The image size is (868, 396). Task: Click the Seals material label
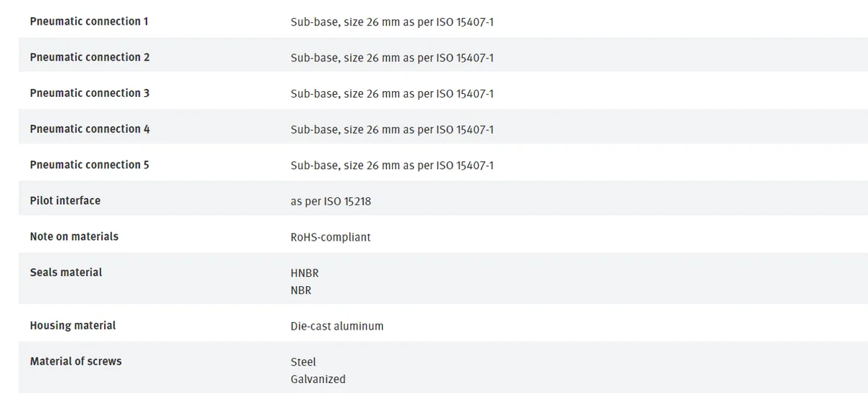[66, 272]
